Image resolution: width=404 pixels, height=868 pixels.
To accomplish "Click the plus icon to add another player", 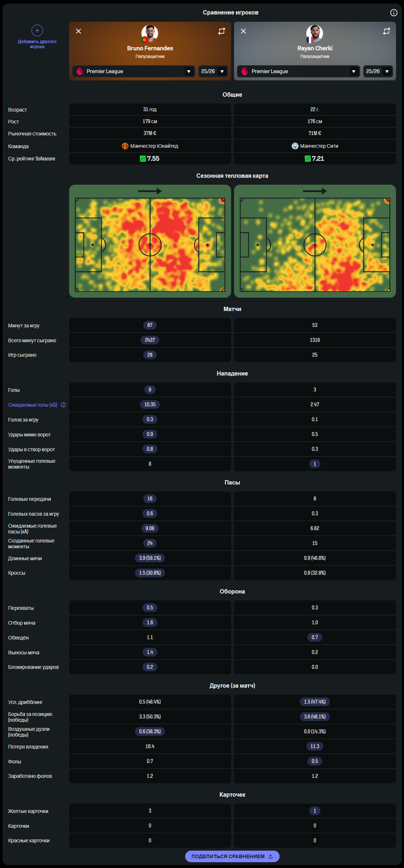I will (x=37, y=30).
